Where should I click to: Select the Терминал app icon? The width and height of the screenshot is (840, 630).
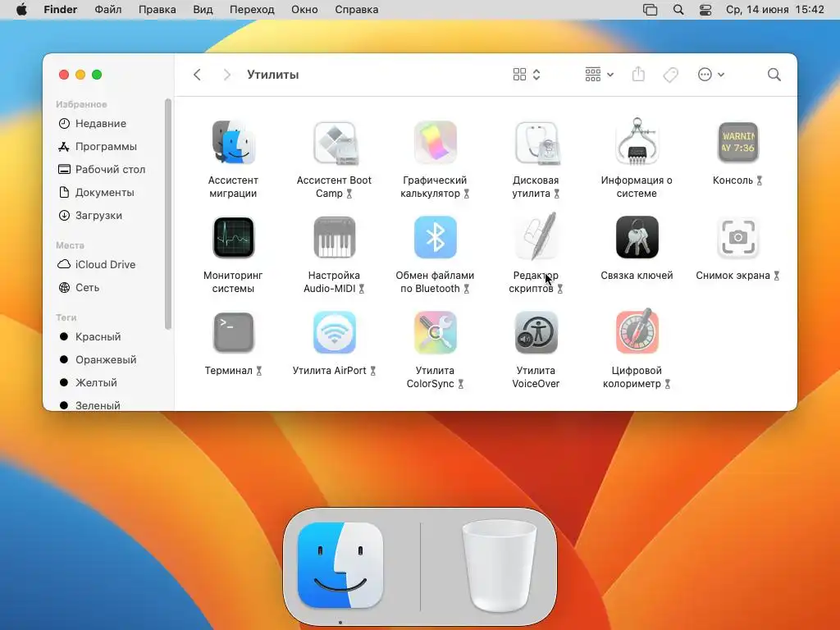point(233,333)
